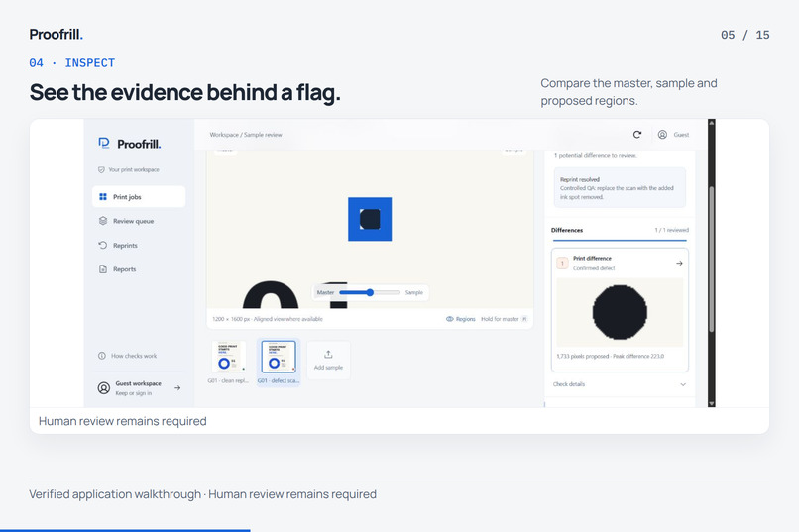Click the Master label on the slider

pyautogui.click(x=325, y=292)
